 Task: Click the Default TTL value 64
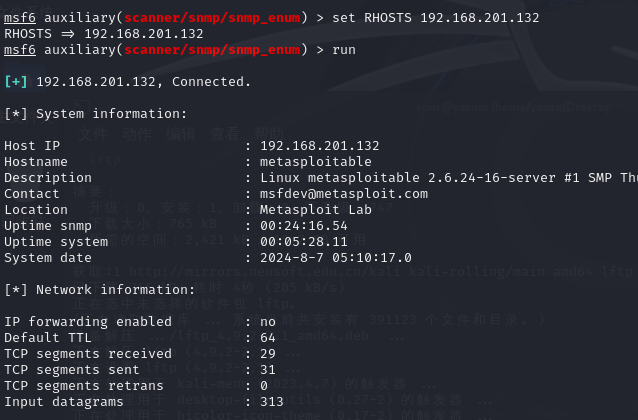click(267, 338)
